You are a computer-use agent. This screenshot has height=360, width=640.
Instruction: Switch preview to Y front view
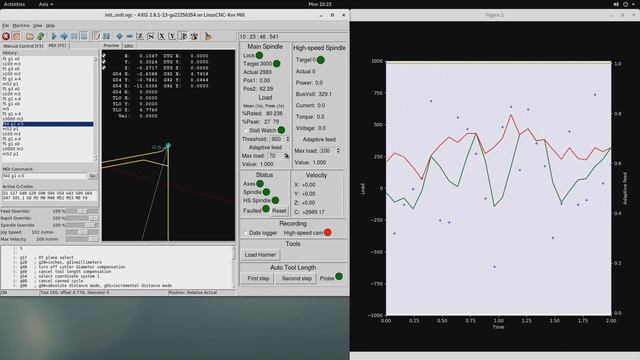pos(172,36)
